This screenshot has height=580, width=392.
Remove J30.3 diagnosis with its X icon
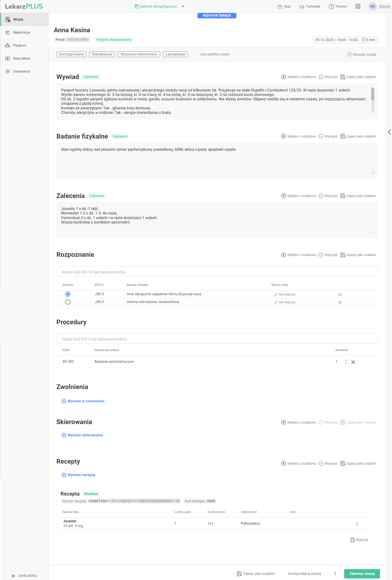coord(340,294)
